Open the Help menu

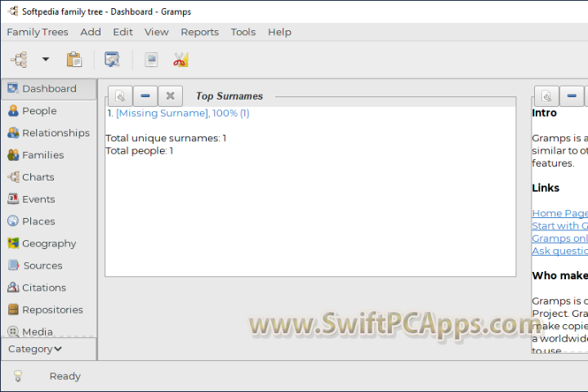tap(279, 33)
